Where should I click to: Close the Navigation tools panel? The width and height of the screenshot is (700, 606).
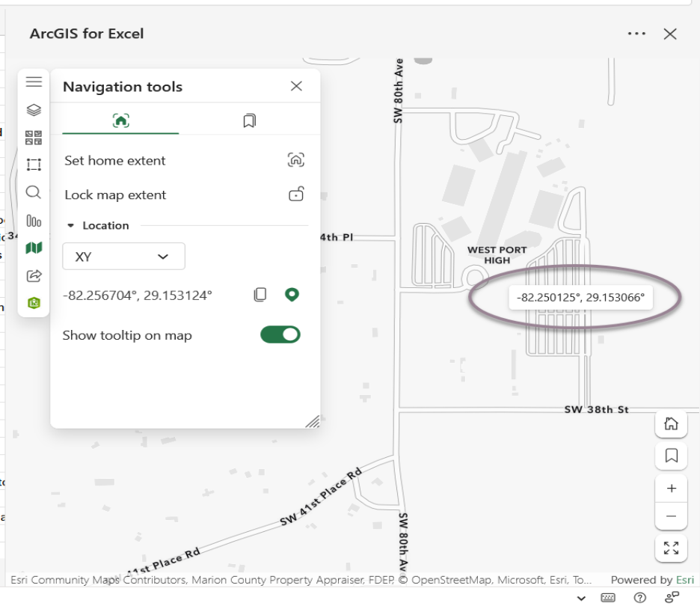[296, 86]
